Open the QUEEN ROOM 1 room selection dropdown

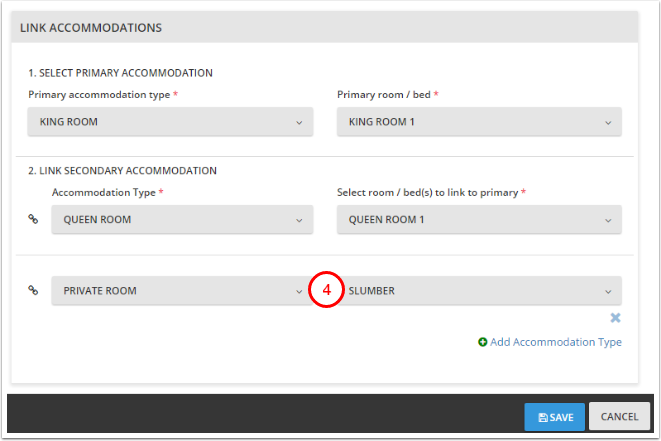coord(479,220)
